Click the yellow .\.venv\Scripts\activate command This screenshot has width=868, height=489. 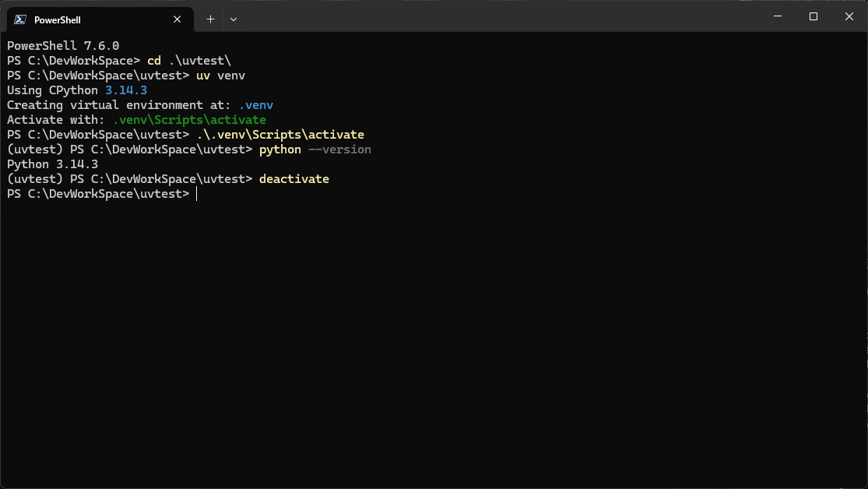coord(279,135)
